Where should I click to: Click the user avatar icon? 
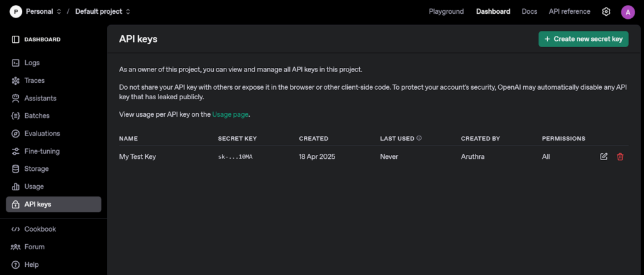[628, 12]
